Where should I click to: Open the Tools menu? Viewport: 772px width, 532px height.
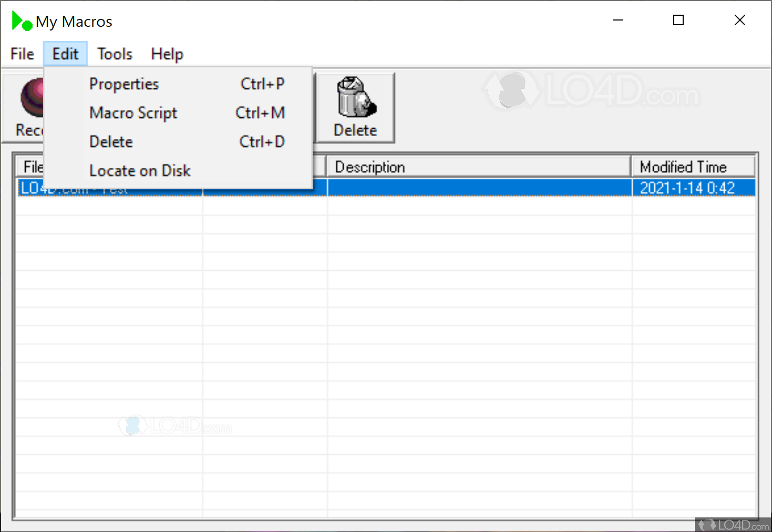(114, 53)
